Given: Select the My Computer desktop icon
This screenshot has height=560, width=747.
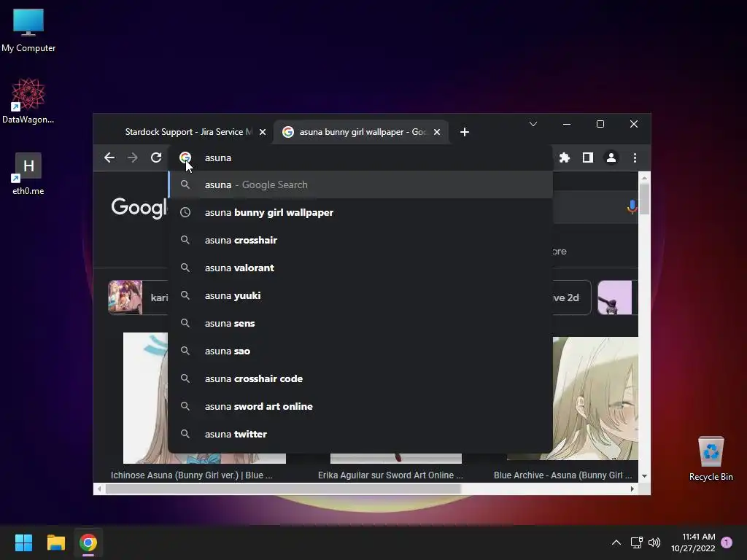Looking at the screenshot, I should [28, 31].
